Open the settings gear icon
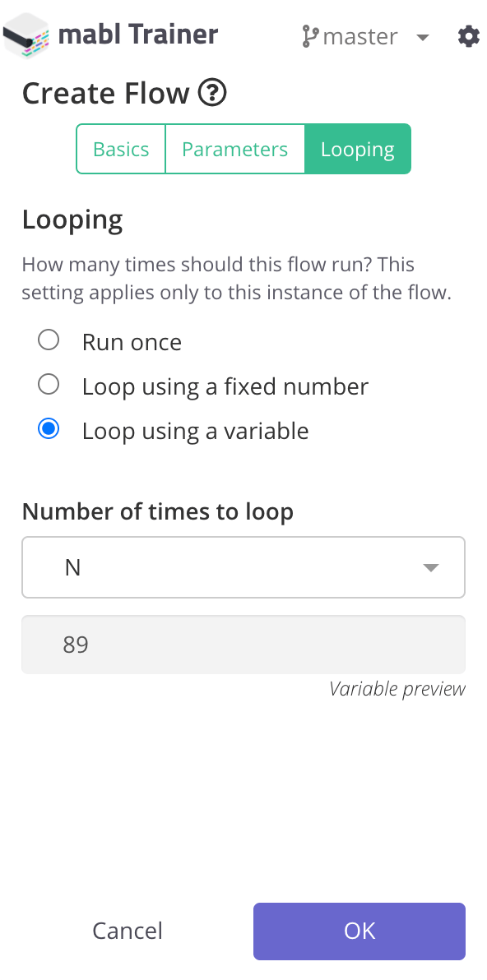Image resolution: width=487 pixels, height=980 pixels. click(x=467, y=36)
